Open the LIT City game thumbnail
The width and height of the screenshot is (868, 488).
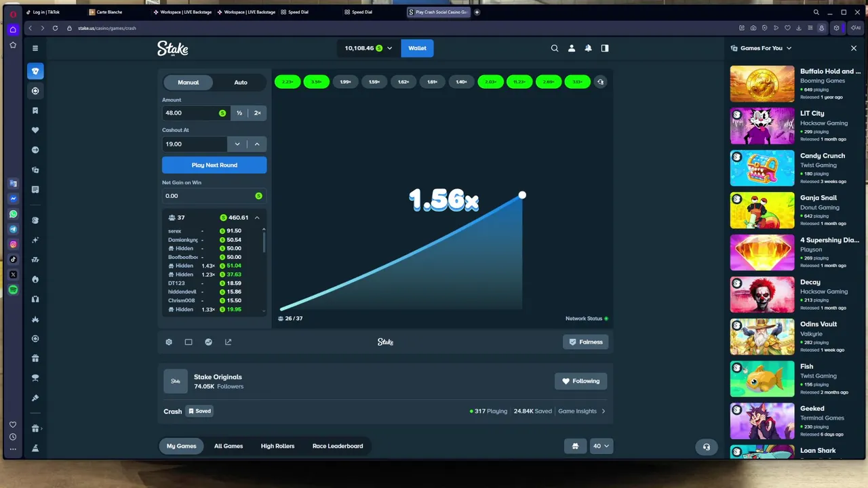(x=762, y=126)
